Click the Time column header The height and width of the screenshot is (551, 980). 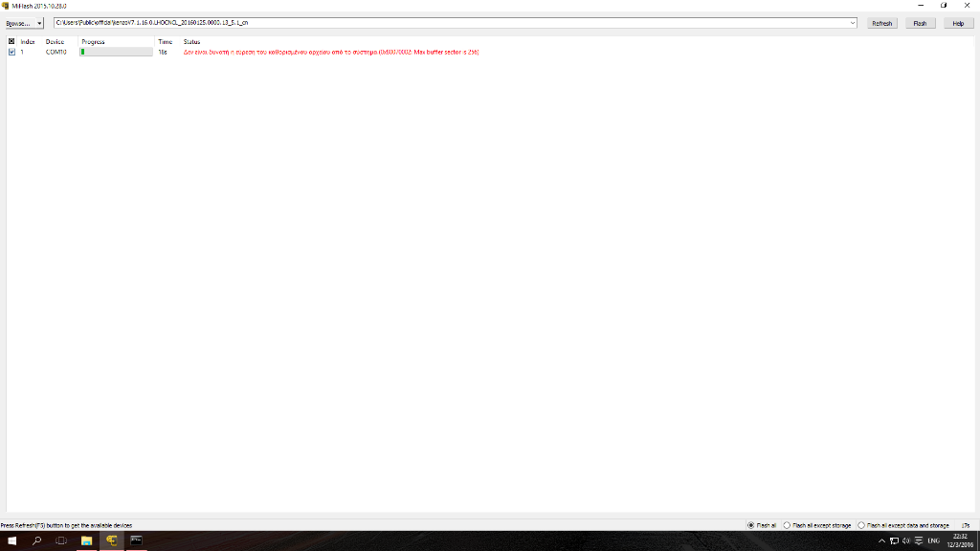[165, 42]
